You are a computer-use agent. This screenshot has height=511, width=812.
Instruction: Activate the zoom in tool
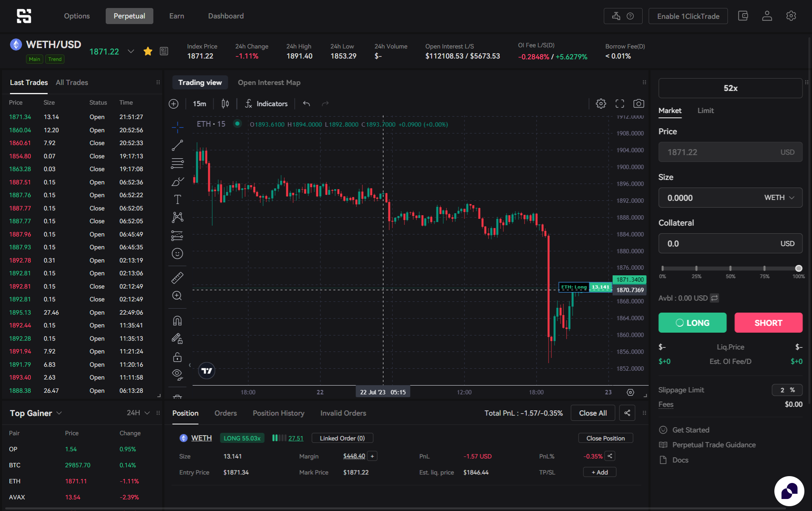tap(177, 296)
